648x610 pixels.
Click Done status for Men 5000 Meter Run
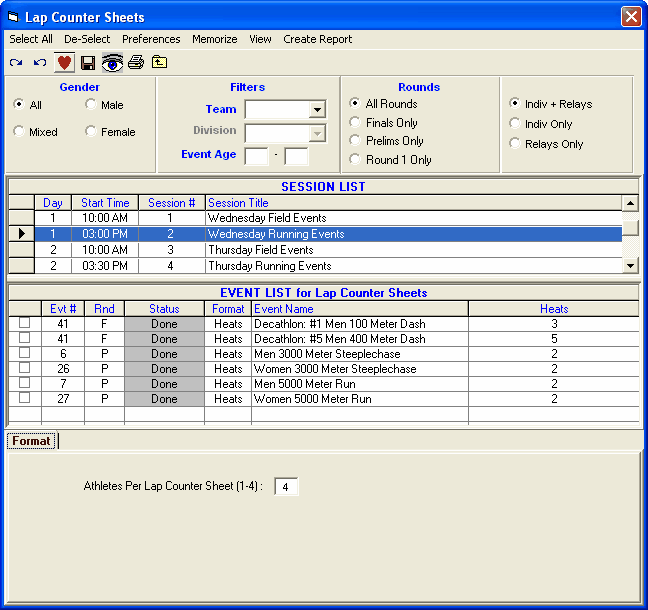pos(164,384)
